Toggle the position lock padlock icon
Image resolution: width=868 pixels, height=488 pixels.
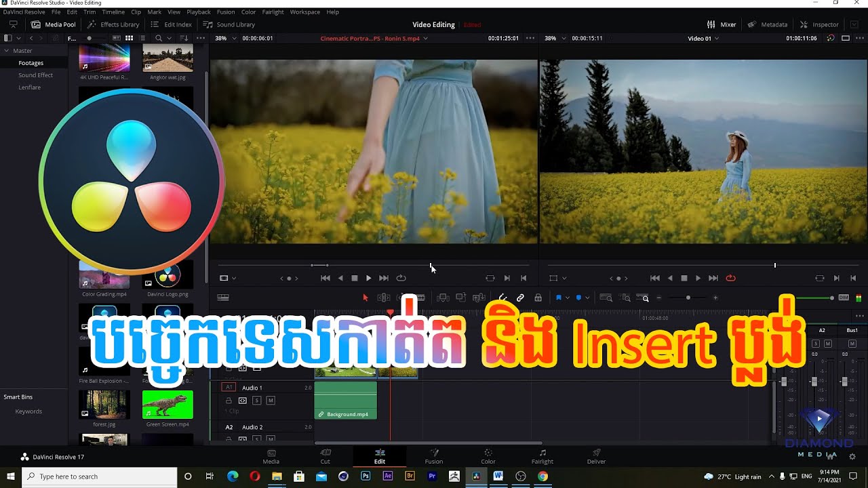tap(538, 298)
